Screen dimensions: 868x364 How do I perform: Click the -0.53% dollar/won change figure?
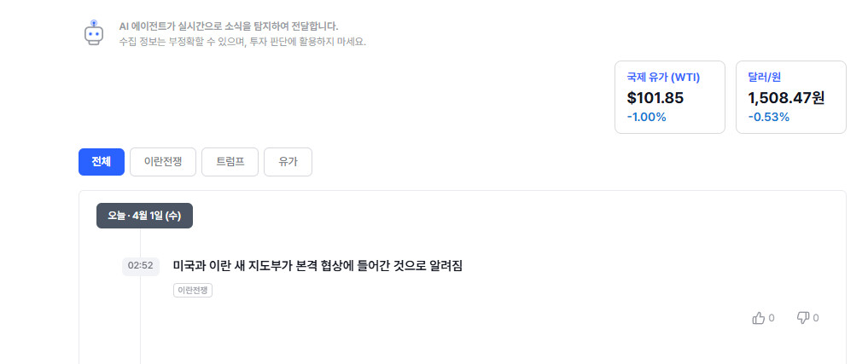click(x=768, y=118)
